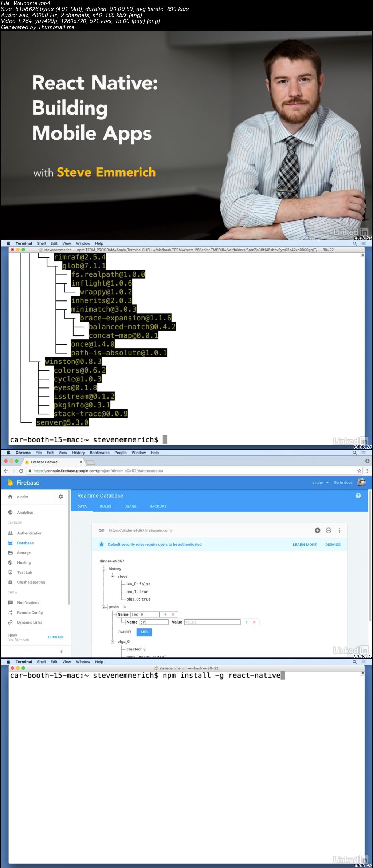Open Storage via its sidebar icon

pyautogui.click(x=10, y=553)
